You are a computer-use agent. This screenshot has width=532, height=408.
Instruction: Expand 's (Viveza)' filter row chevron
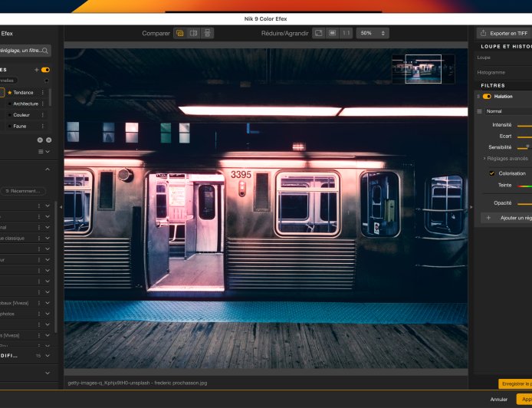point(48,335)
